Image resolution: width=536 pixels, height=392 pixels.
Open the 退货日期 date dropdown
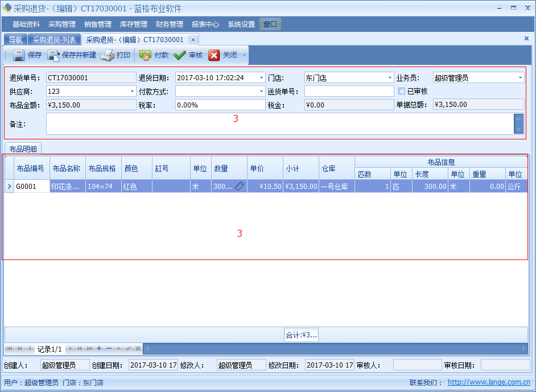pos(261,78)
